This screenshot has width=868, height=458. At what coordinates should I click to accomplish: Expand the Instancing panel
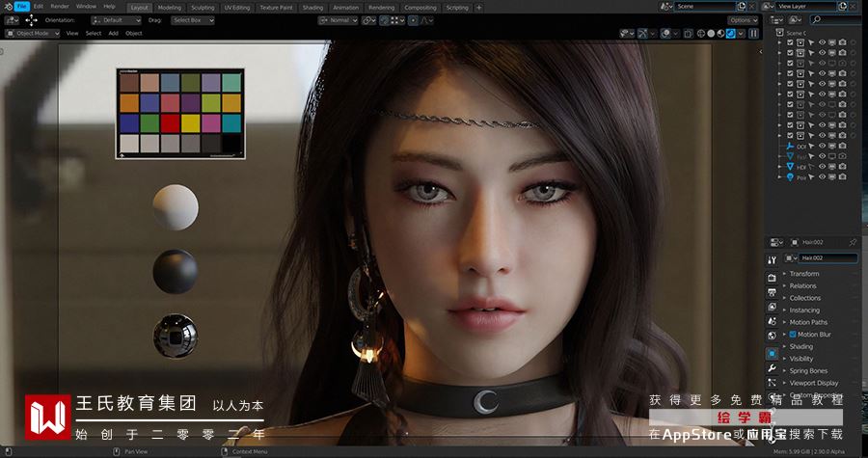[804, 310]
